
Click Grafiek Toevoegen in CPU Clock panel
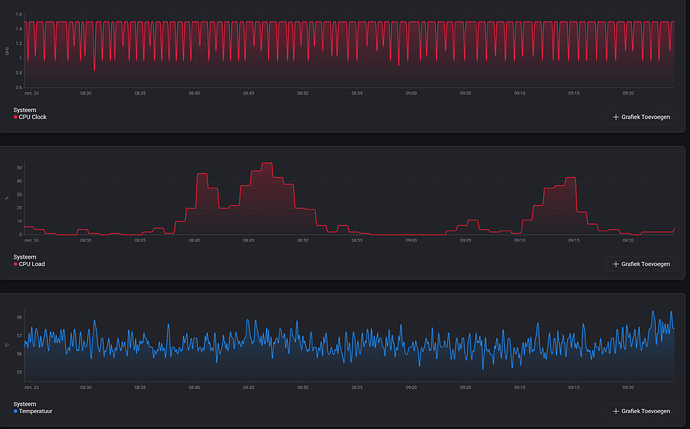[x=641, y=117]
